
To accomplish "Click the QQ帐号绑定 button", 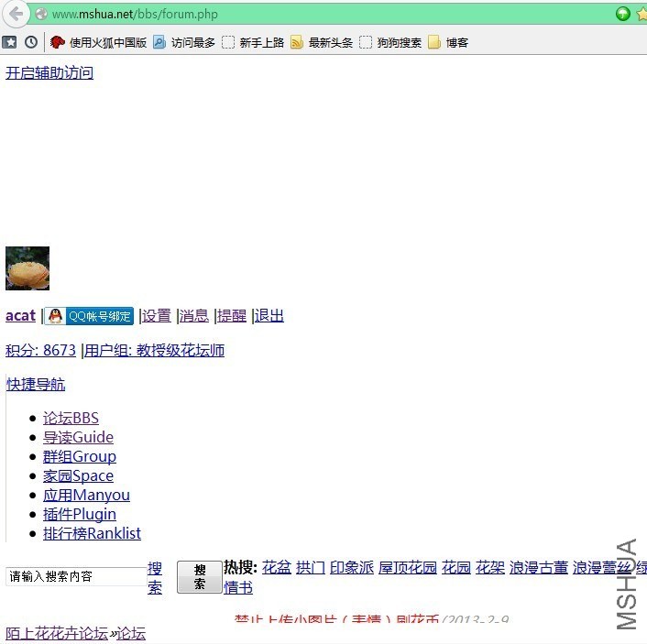I will pos(89,316).
